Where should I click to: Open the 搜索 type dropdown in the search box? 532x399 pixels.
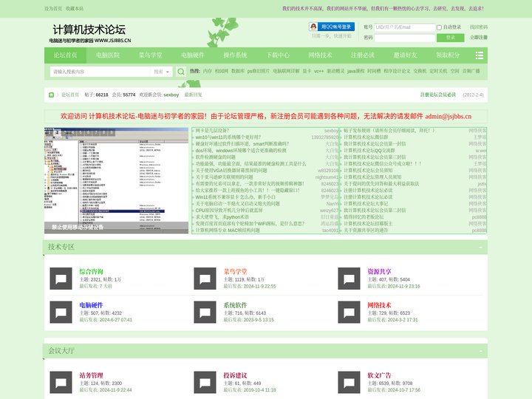tap(162, 72)
